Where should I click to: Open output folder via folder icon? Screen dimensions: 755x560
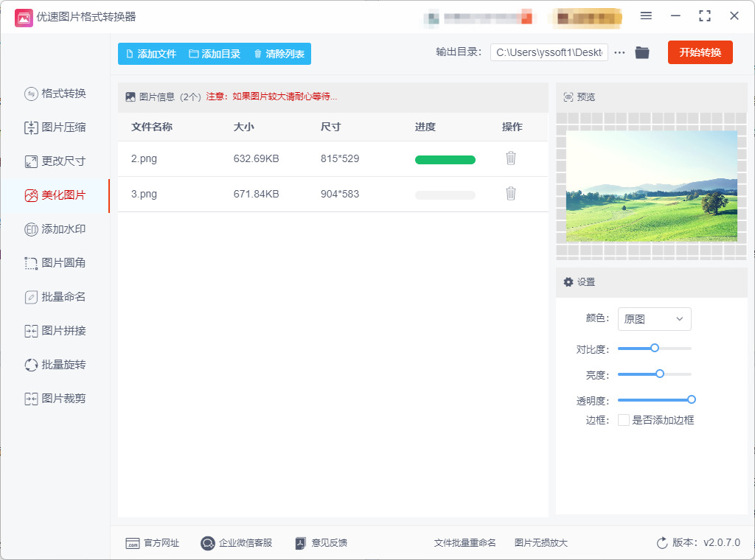coord(642,52)
